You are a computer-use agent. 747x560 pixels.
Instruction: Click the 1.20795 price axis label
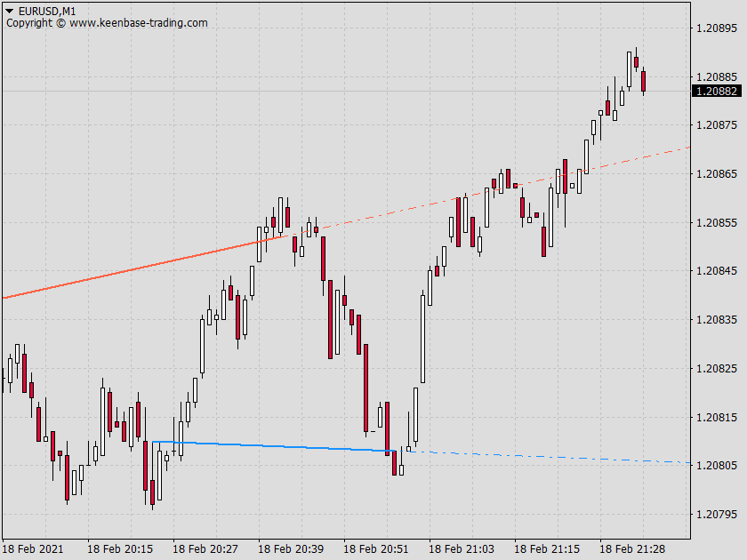pos(717,515)
